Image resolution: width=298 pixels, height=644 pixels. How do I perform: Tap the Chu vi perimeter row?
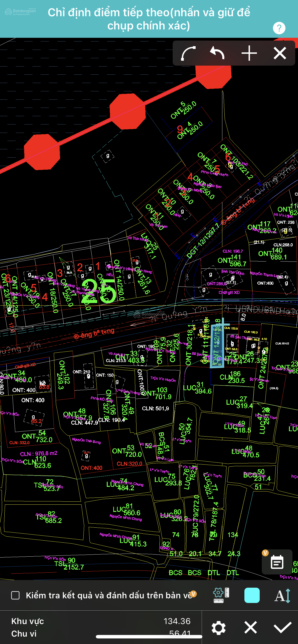point(24,634)
